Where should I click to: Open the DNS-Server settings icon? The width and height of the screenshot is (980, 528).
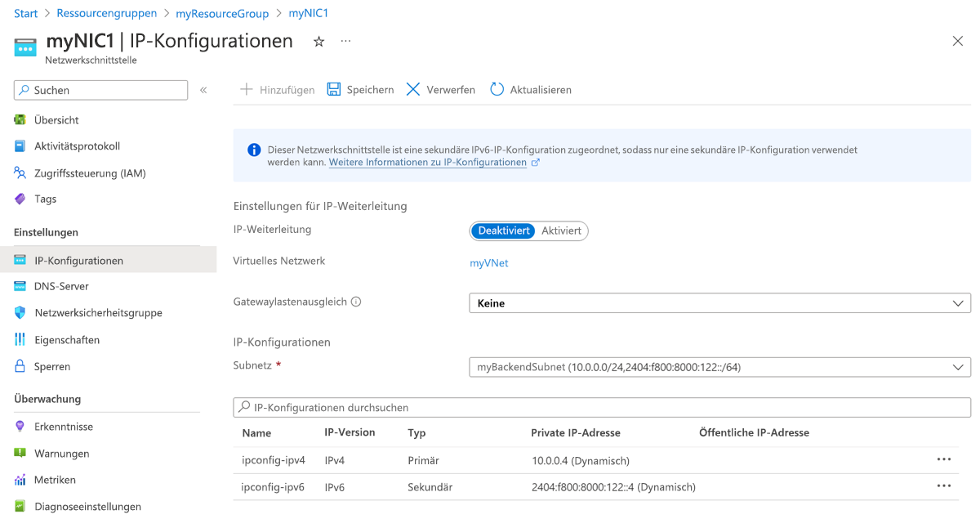[x=21, y=286]
